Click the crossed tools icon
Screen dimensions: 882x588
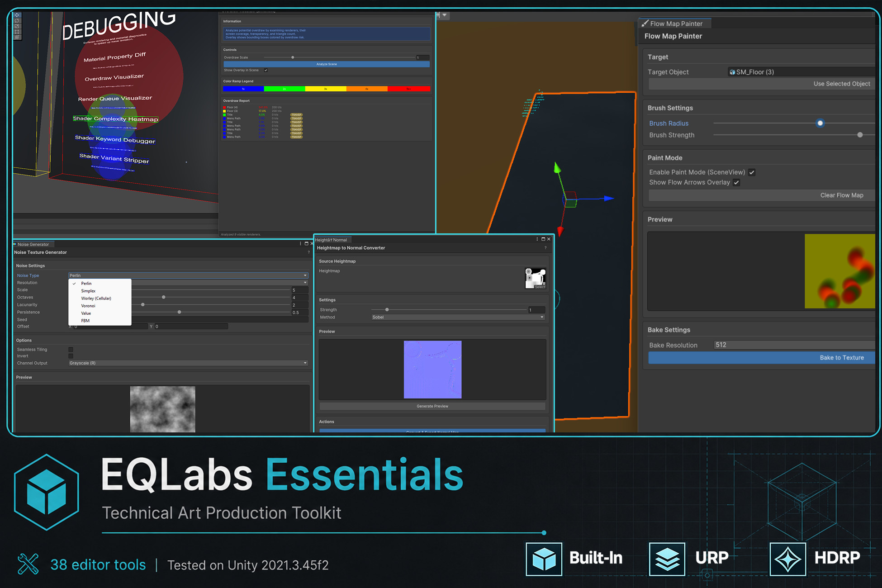[x=28, y=564]
